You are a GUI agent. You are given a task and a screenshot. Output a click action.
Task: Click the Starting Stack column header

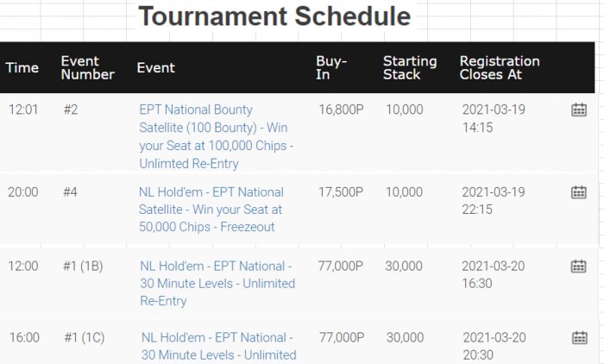(x=410, y=68)
